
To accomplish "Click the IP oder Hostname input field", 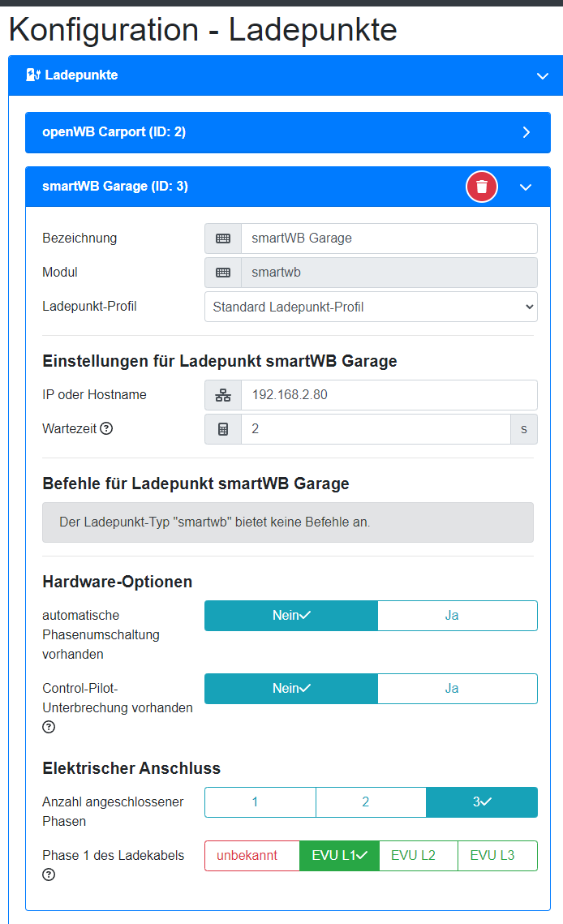I will (389, 395).
